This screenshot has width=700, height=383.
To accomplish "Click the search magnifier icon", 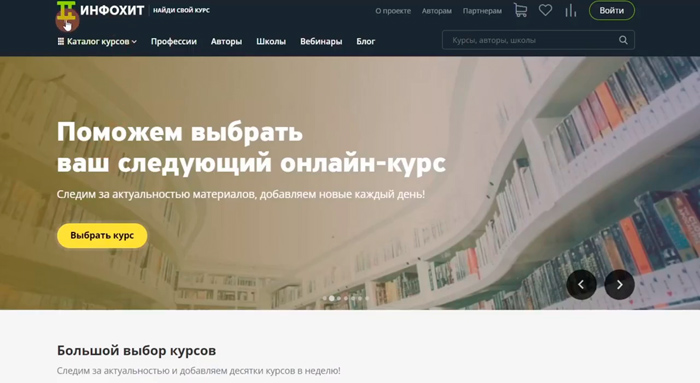I will (x=623, y=40).
